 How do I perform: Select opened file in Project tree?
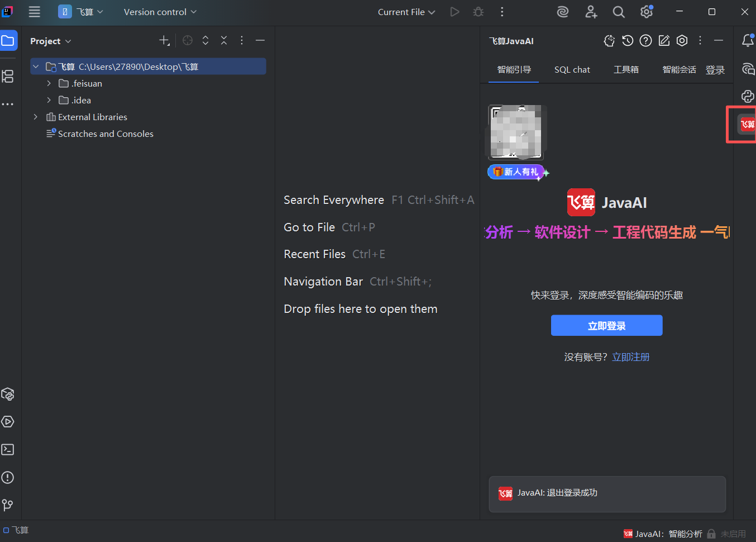tap(188, 41)
